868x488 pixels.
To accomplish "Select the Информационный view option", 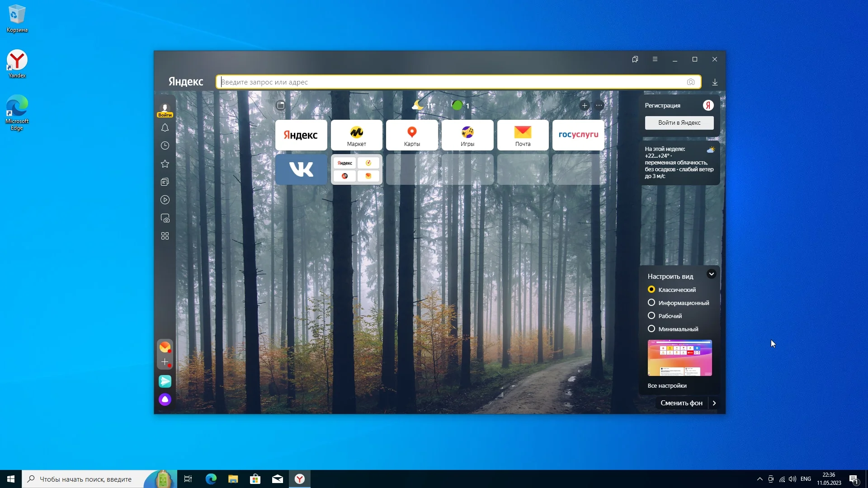I will (x=651, y=303).
